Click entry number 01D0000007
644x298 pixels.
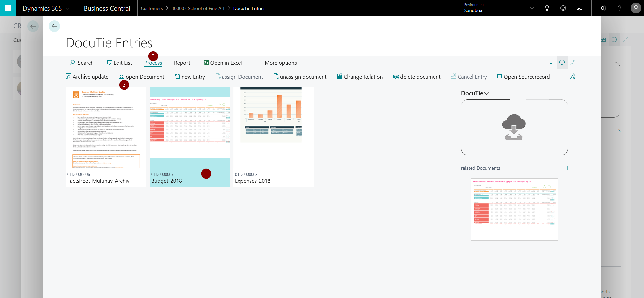[x=163, y=174]
